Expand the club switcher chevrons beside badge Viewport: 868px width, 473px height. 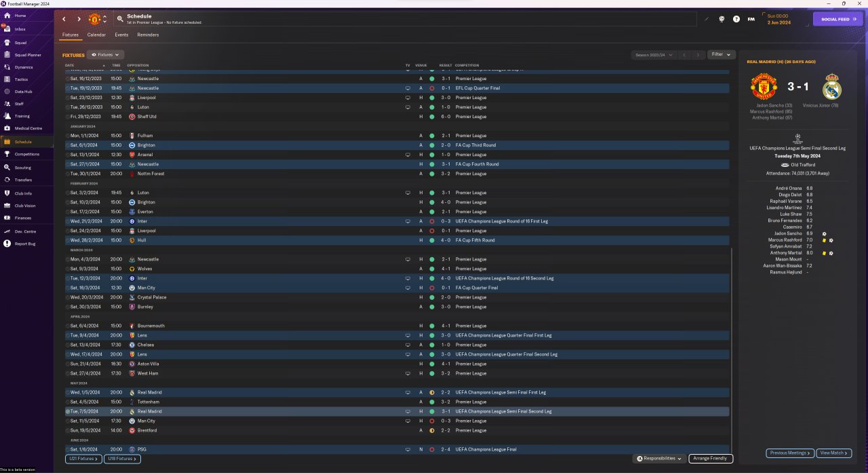[104, 19]
